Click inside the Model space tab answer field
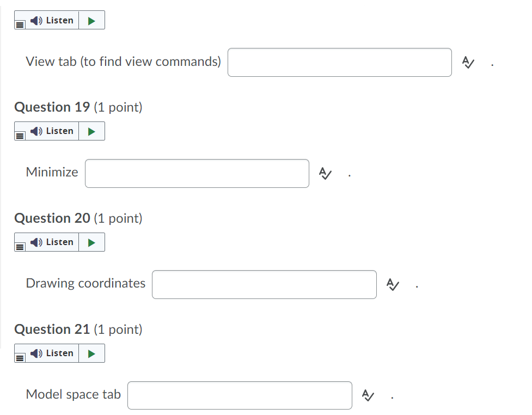This screenshot has width=532, height=415. (240, 395)
